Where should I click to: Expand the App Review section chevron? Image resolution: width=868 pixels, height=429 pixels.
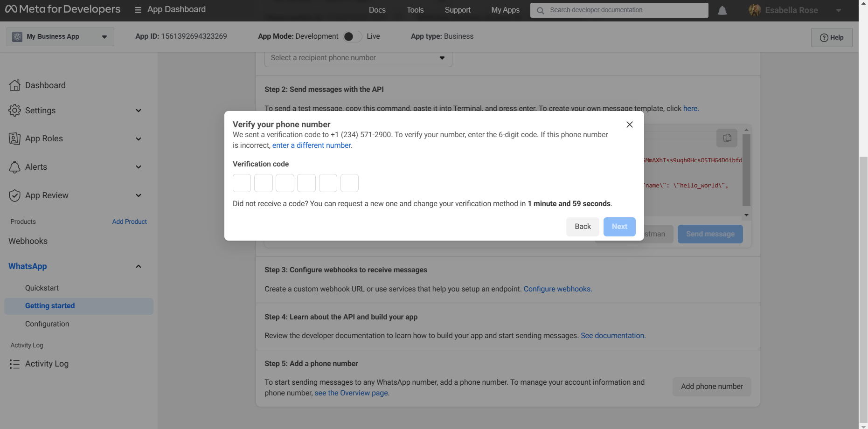(139, 195)
